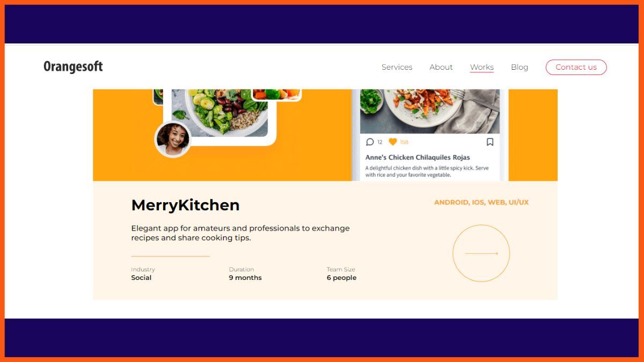This screenshot has width=644, height=362.
Task: Open the MerryKitchen project title
Action: (185, 205)
